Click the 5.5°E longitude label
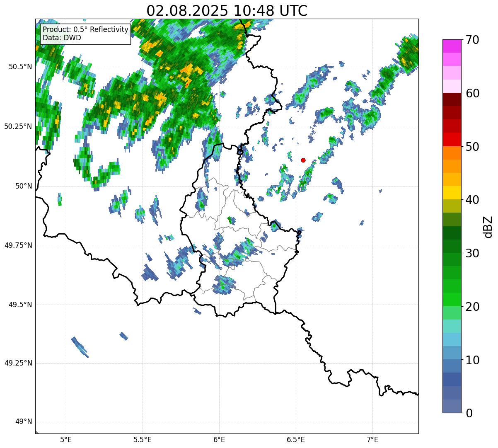Screen dimensions: 498x448 click(143, 439)
